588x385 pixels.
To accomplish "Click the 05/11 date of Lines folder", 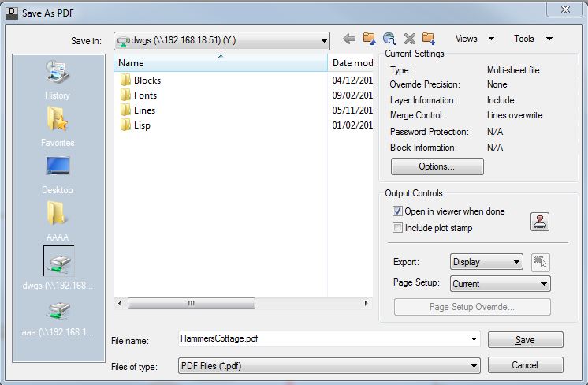I will 352,110.
